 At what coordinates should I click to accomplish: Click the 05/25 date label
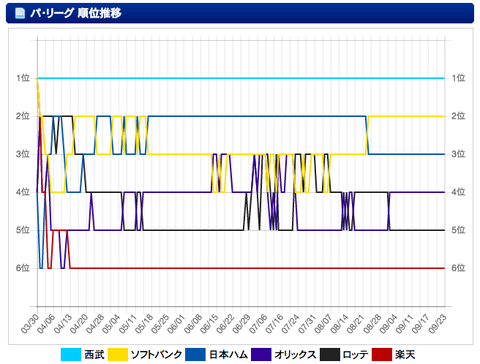pyautogui.click(x=161, y=323)
